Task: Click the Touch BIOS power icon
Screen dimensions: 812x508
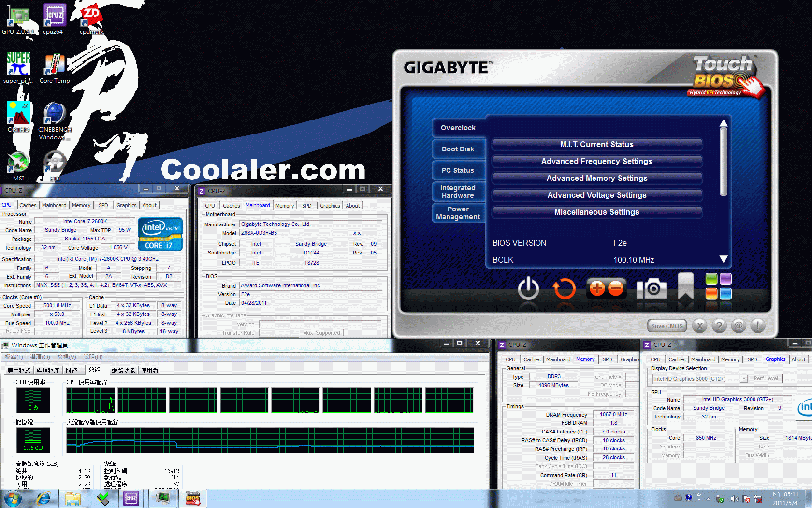Action: click(528, 288)
